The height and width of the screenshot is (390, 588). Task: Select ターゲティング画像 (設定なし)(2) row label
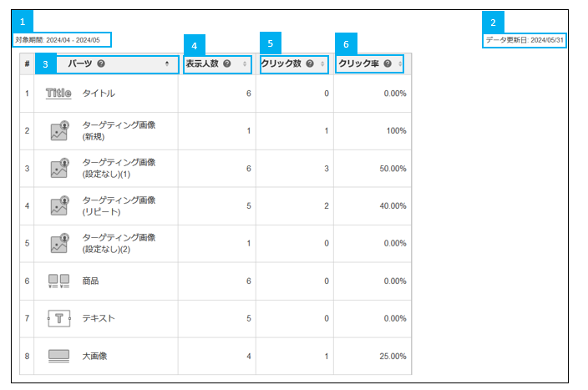tap(119, 243)
